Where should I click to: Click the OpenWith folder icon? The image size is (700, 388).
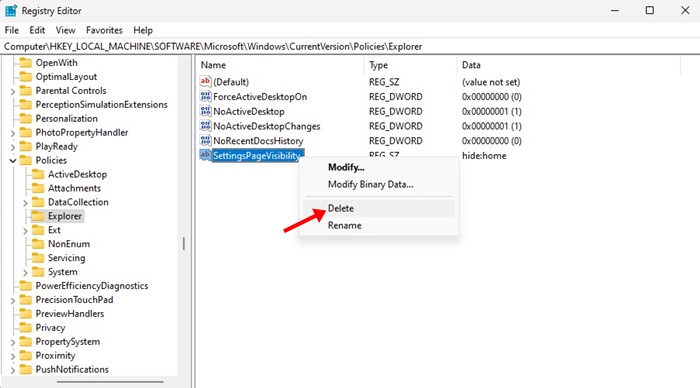[26, 63]
